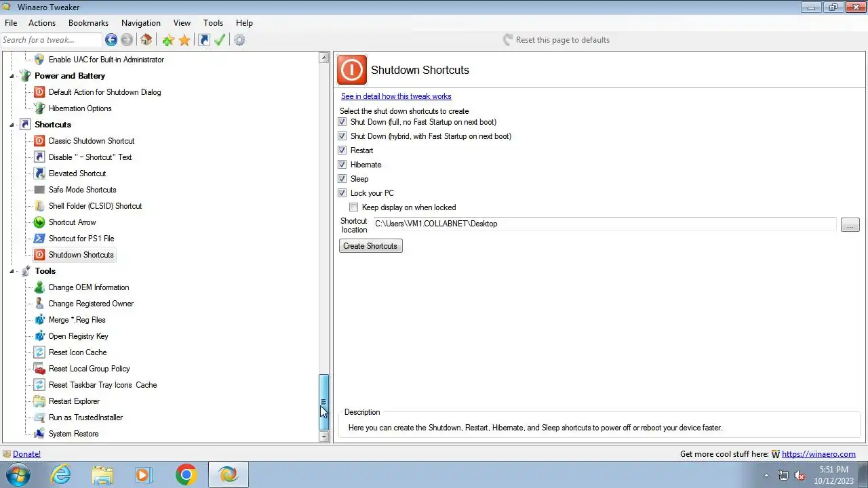This screenshot has height=488, width=868.
Task: Collapse the Power and Battery group
Action: point(12,76)
